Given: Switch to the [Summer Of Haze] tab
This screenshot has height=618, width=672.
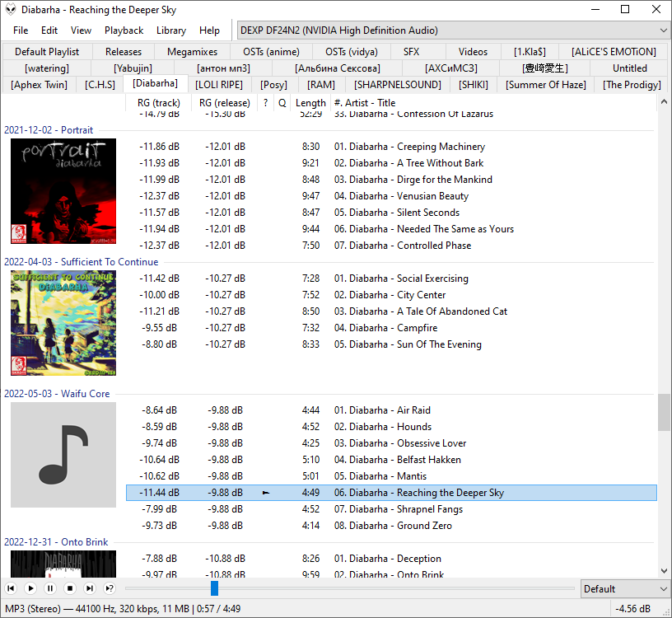Looking at the screenshot, I should pyautogui.click(x=545, y=85).
